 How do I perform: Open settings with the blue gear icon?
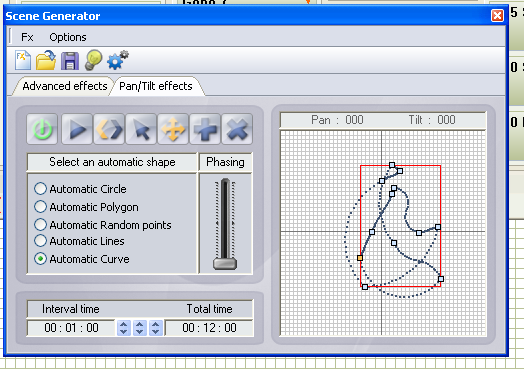tap(117, 60)
